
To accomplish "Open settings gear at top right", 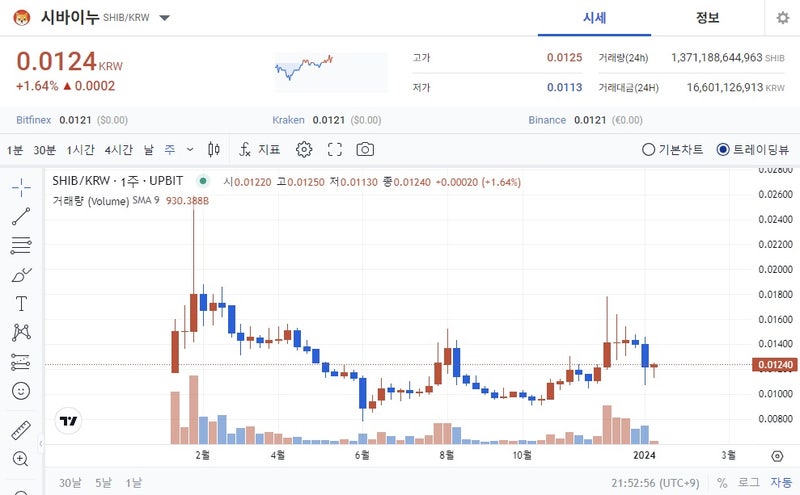I will click(783, 18).
